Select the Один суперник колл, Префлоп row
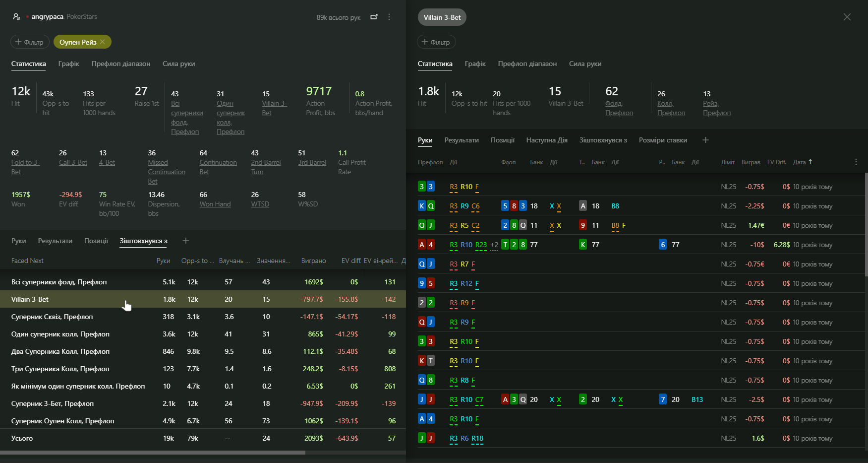This screenshot has height=463, width=868. (203, 334)
